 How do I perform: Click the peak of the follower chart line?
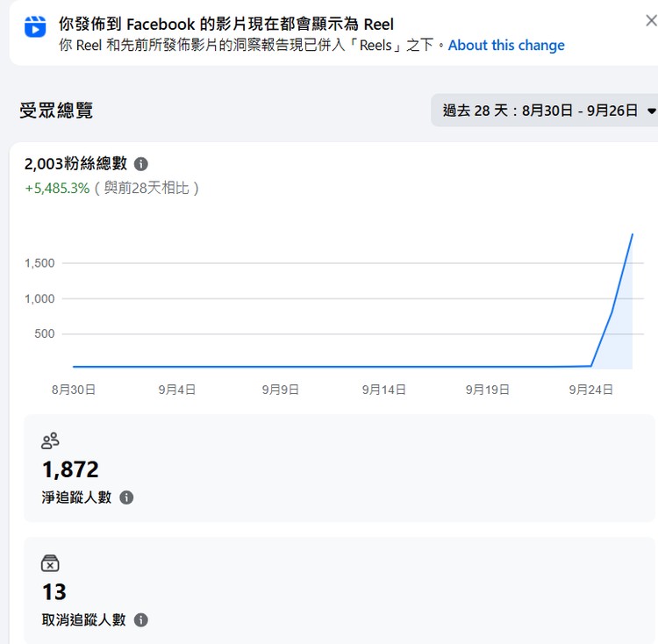[633, 234]
